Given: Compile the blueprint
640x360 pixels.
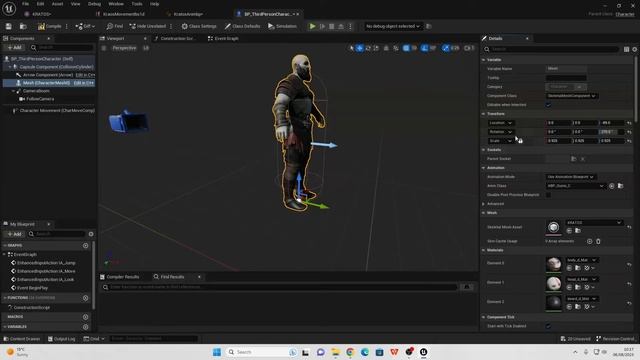Looking at the screenshot, I should click(49, 26).
